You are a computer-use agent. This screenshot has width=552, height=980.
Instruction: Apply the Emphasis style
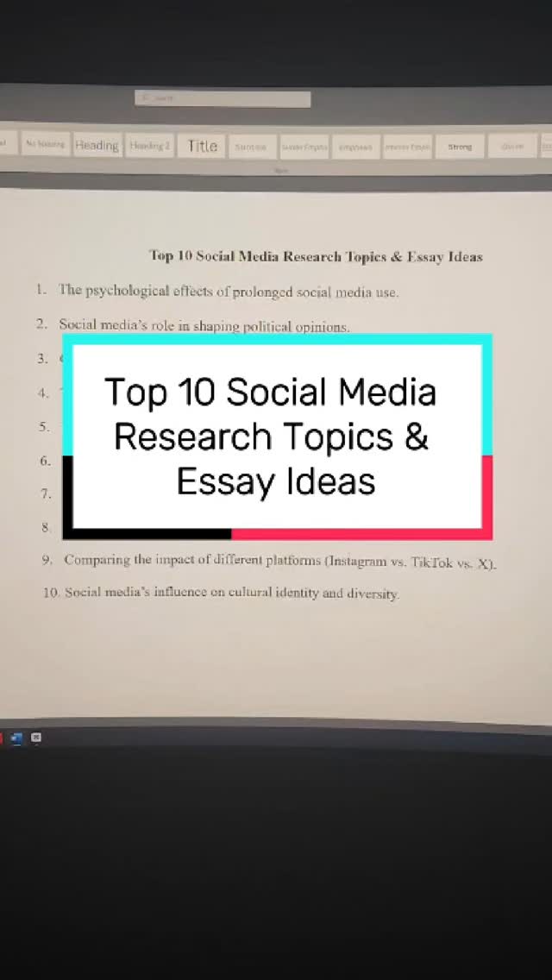[355, 148]
